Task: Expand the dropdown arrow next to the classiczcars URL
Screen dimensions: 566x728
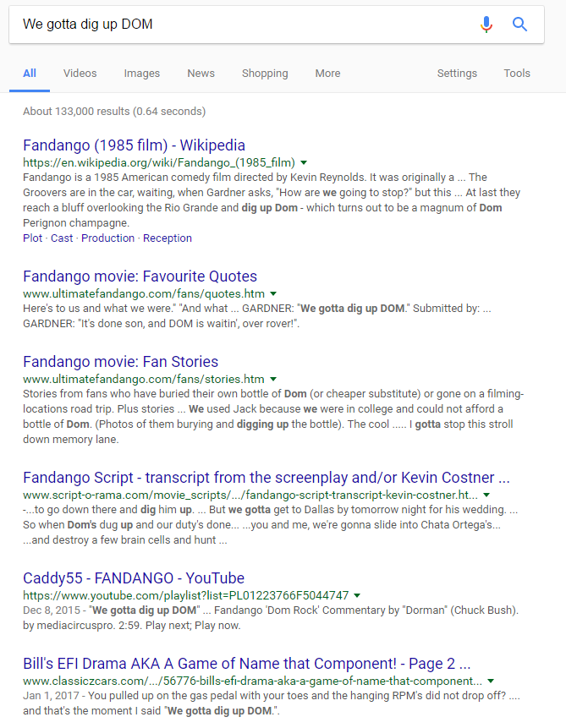Action: coord(491,681)
